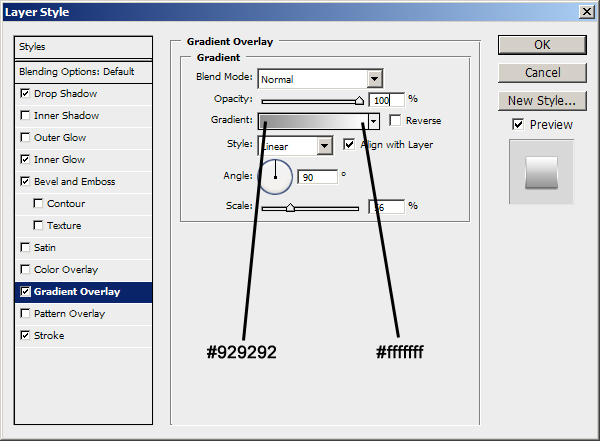Toggle the Drop Shadow checkbox
This screenshot has width=600, height=441.
click(25, 93)
